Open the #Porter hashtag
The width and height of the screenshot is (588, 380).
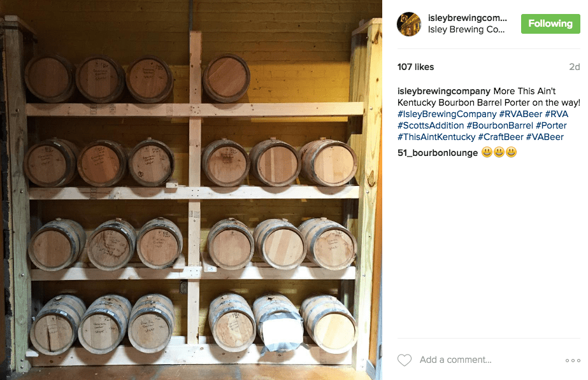tap(551, 125)
